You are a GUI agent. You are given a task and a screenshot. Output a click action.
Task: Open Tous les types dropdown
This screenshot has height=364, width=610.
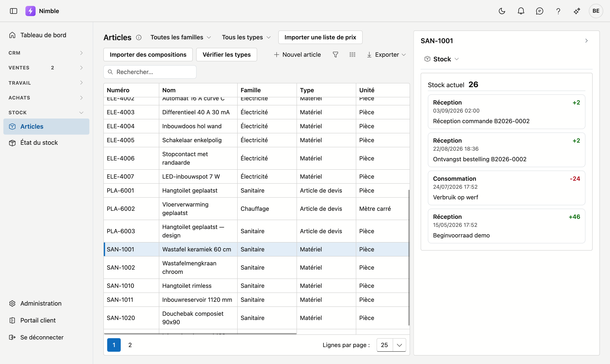click(246, 37)
